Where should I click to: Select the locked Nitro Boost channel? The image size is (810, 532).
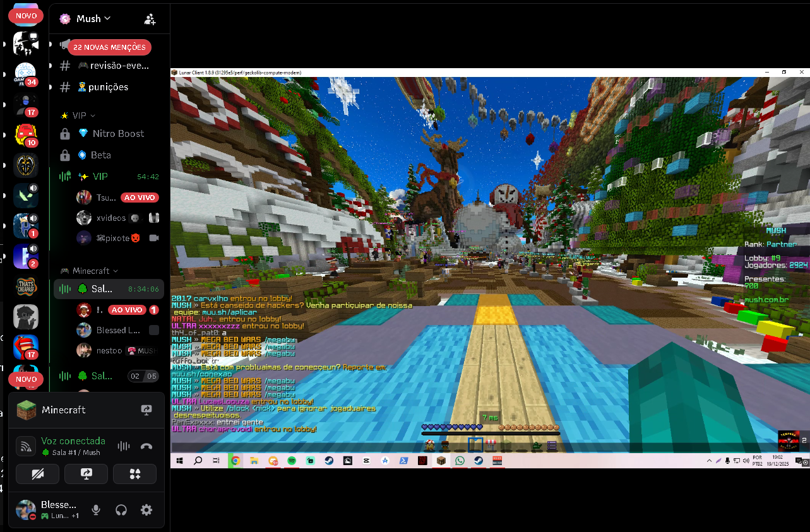pos(110,134)
